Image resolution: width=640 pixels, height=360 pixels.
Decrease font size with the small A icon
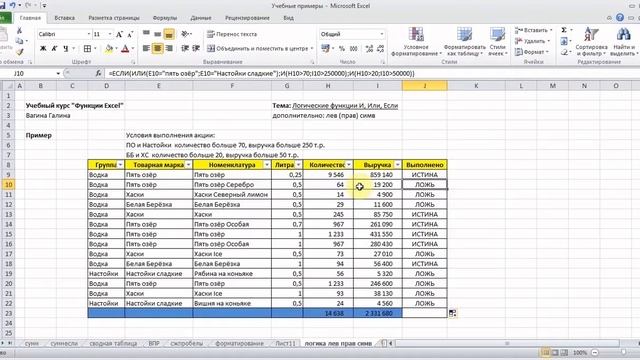(x=130, y=34)
